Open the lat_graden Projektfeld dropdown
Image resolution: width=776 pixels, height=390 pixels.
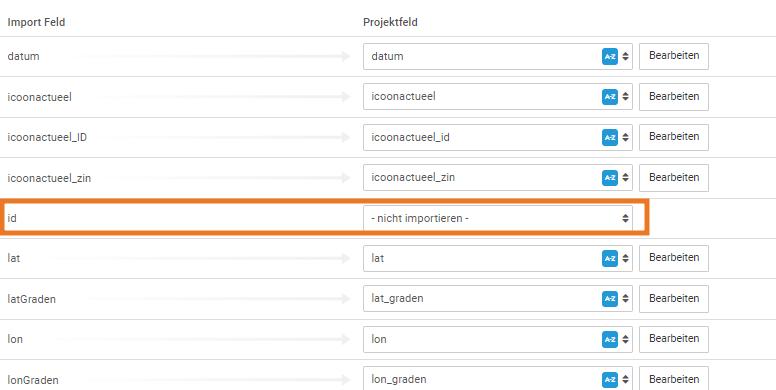[497, 298]
